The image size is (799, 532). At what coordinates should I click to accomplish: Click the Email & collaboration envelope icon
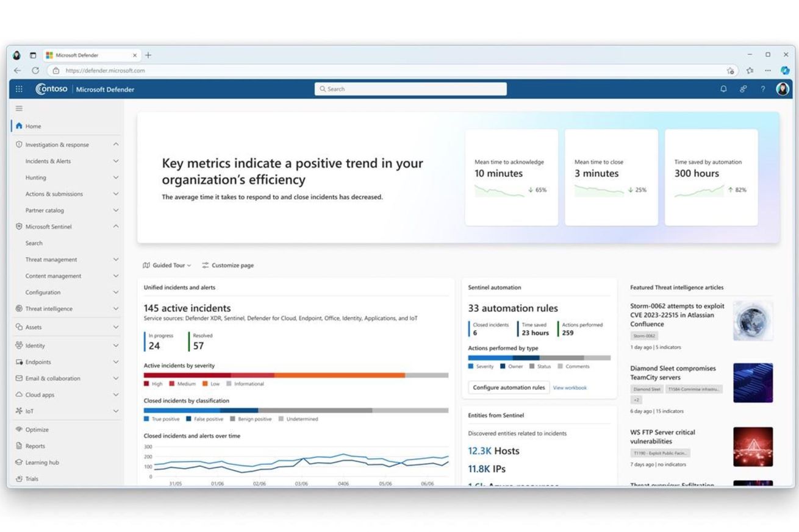coord(19,378)
